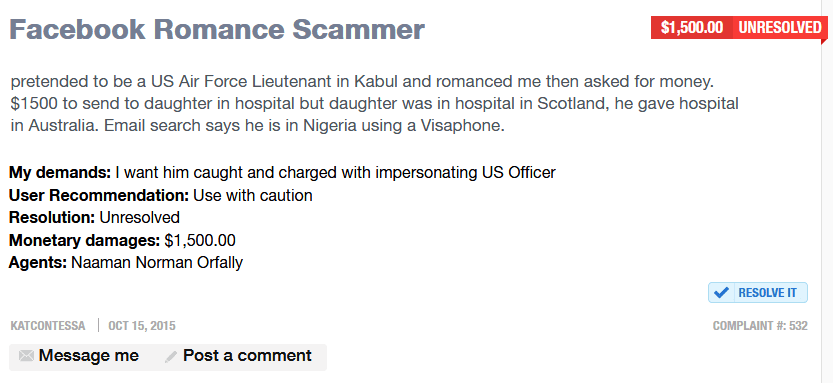Click the red UNRESOLVED status badge

tap(780, 28)
